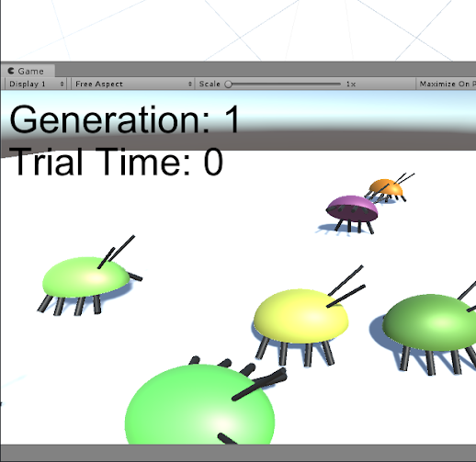Open the Display 1 dropdown
Screen dimensions: 476x462
pos(36,84)
